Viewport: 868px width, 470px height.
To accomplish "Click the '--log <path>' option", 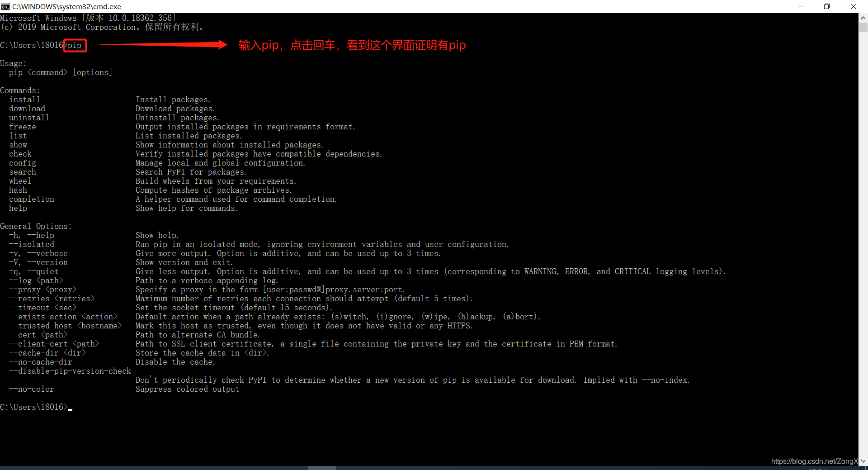I will (x=36, y=280).
